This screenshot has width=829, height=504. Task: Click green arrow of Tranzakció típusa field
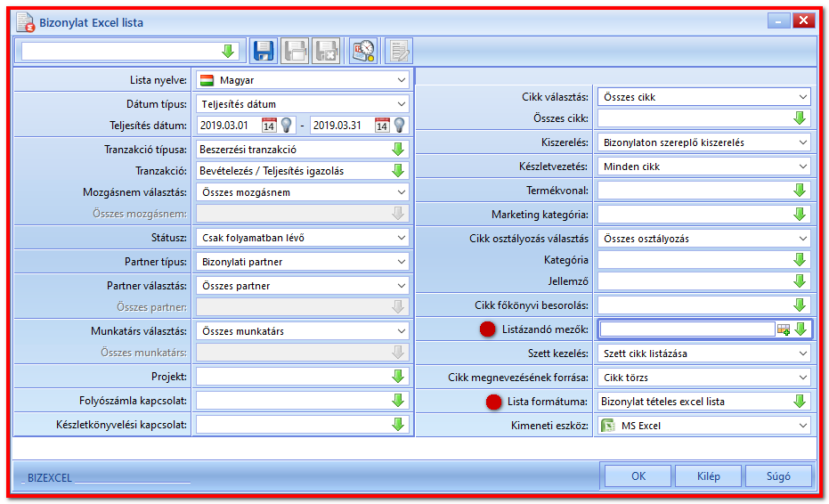point(398,150)
